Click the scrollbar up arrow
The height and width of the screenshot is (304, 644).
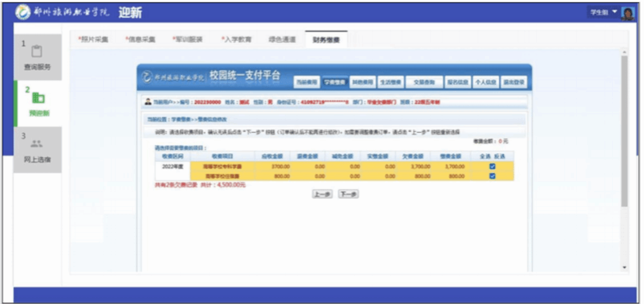(x=624, y=52)
